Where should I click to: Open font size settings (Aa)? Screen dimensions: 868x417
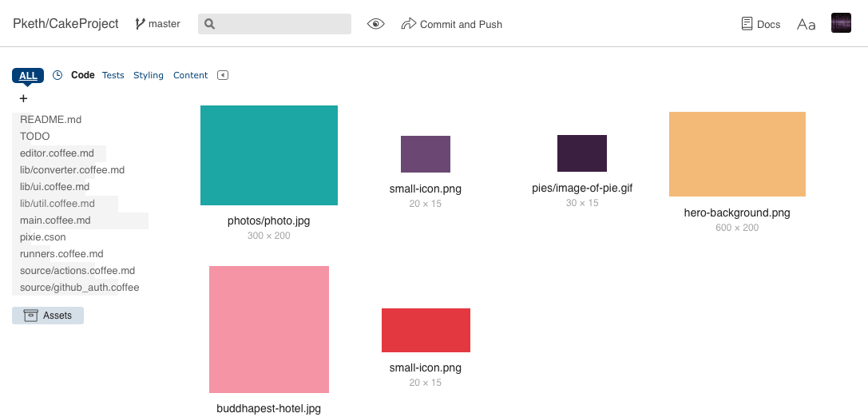(806, 24)
